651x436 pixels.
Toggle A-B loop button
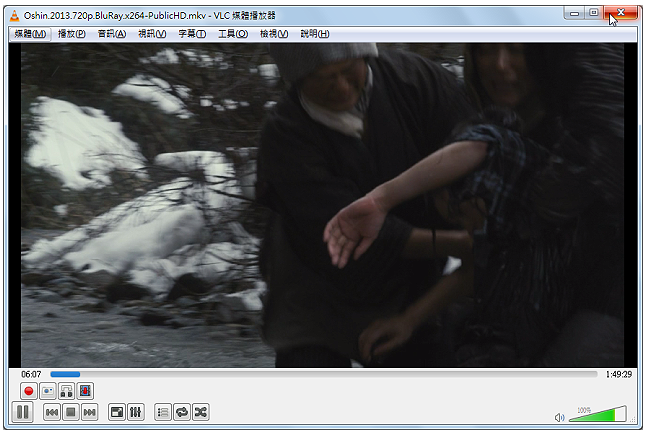pos(66,391)
